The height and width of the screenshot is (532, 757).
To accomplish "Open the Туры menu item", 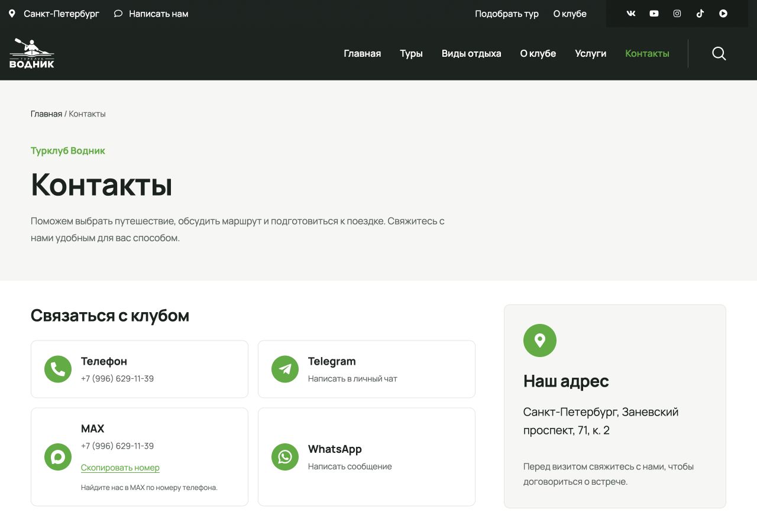I will 412,54.
